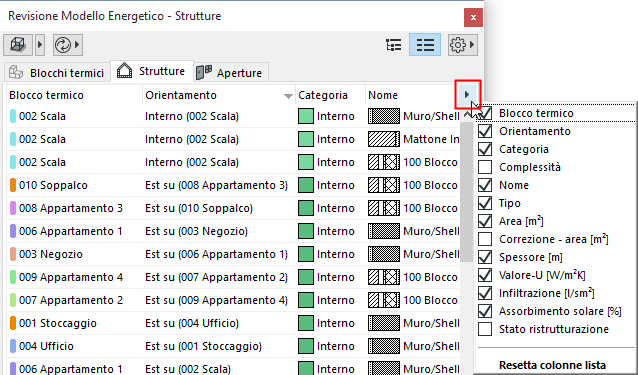Enable Correzione - area column checkbox

pyautogui.click(x=485, y=239)
